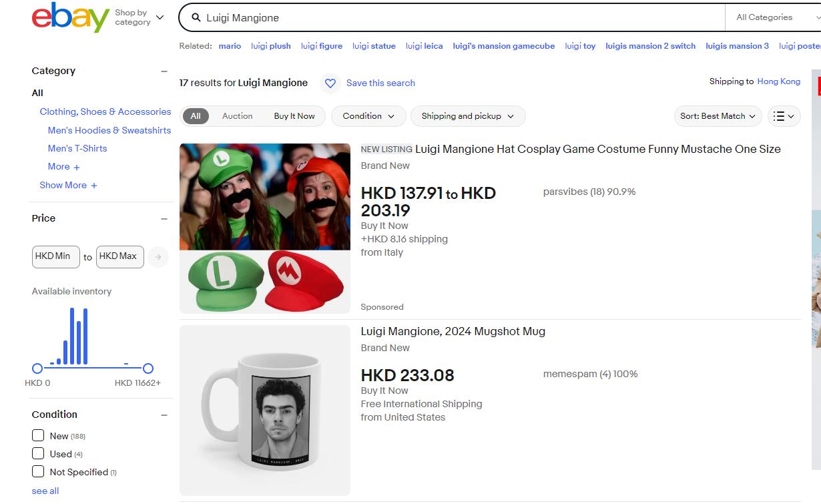Click the HKD Min price field
The width and height of the screenshot is (821, 504).
[56, 257]
